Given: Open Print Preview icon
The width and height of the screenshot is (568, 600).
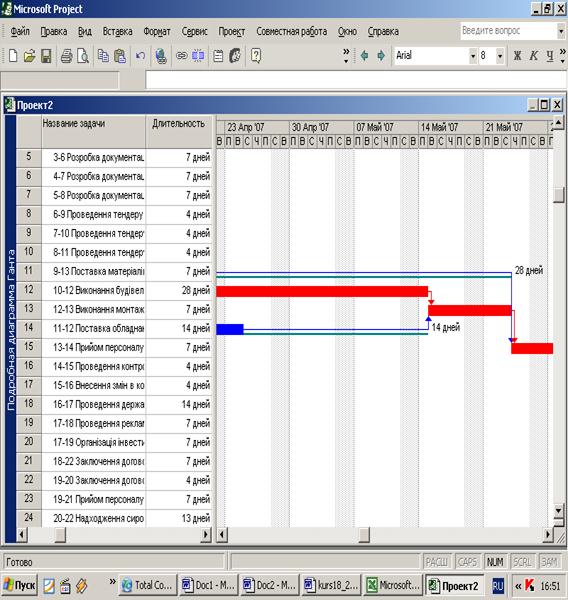Looking at the screenshot, I should click(83, 56).
